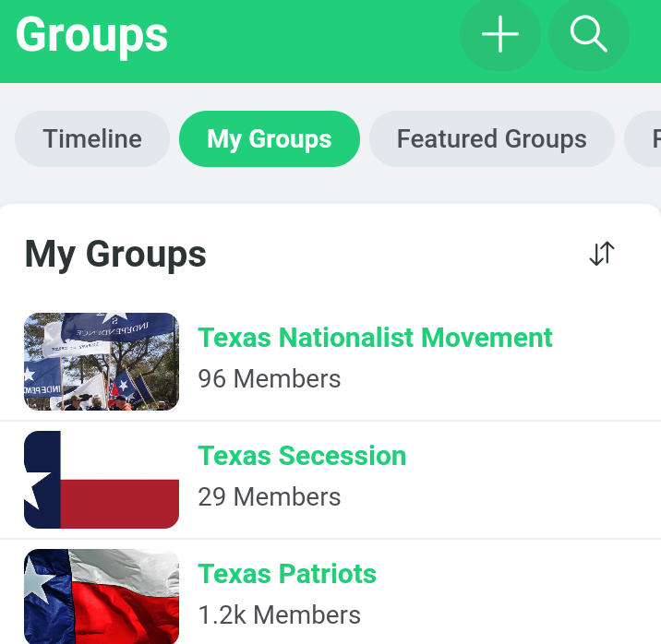The image size is (661, 644).
Task: Select the My Groups tab pill
Action: coord(269,139)
